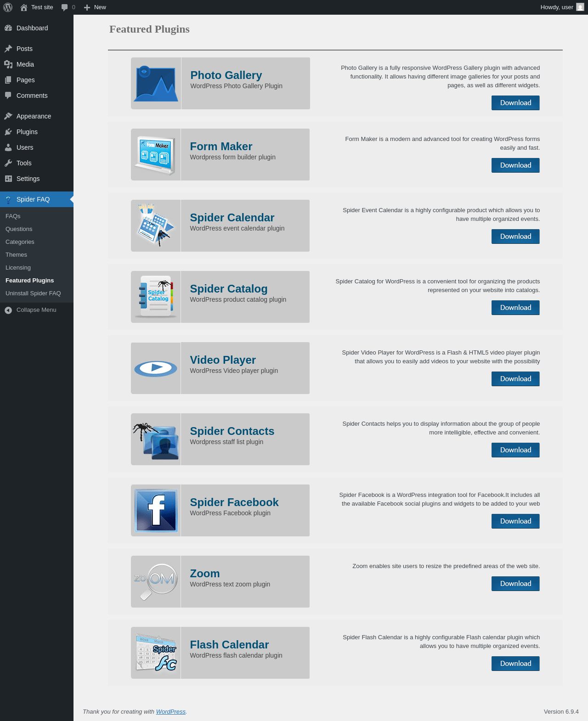Click the Collapse Menu arrow icon
This screenshot has height=721, width=588.
pyautogui.click(x=8, y=310)
